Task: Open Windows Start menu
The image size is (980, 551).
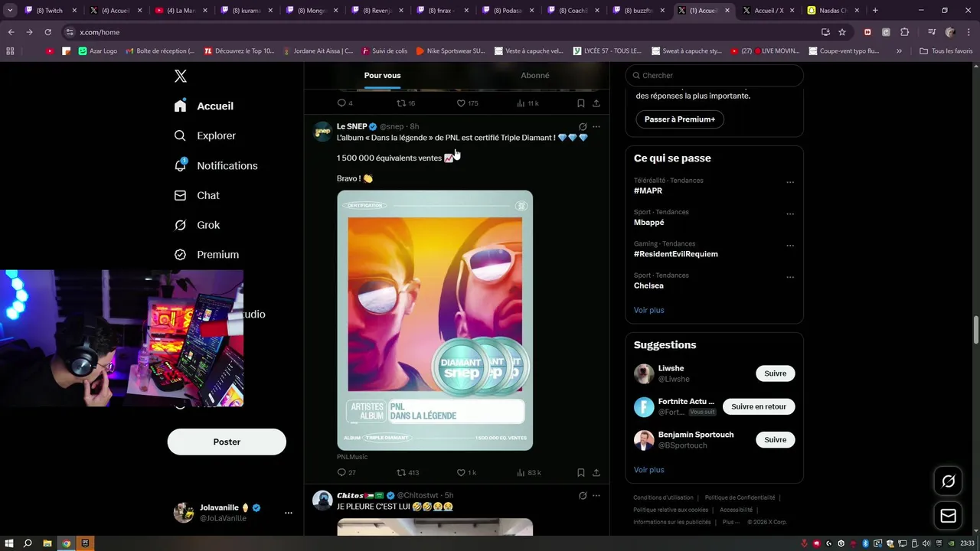Action: tap(9, 543)
